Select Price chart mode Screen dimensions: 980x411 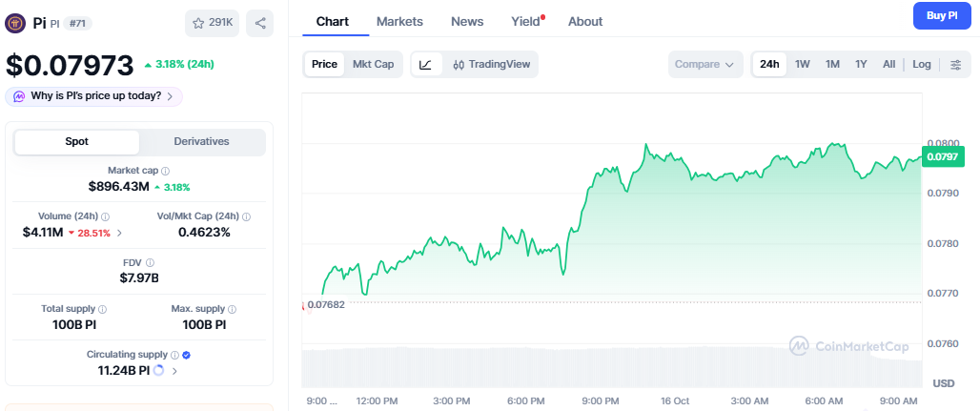point(324,65)
